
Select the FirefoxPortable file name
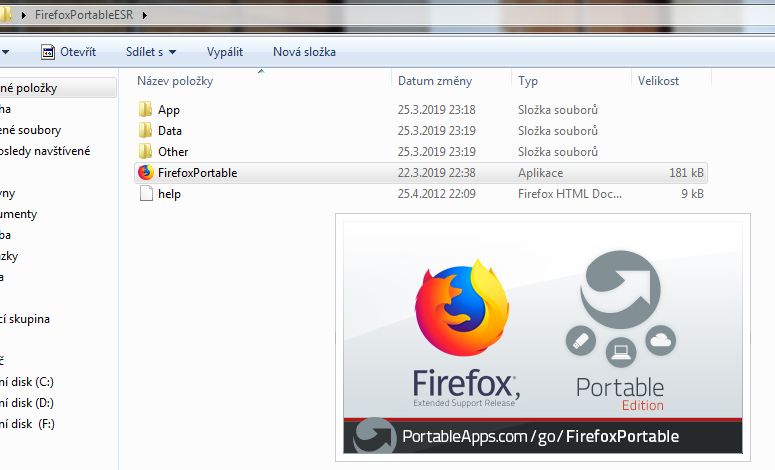198,173
